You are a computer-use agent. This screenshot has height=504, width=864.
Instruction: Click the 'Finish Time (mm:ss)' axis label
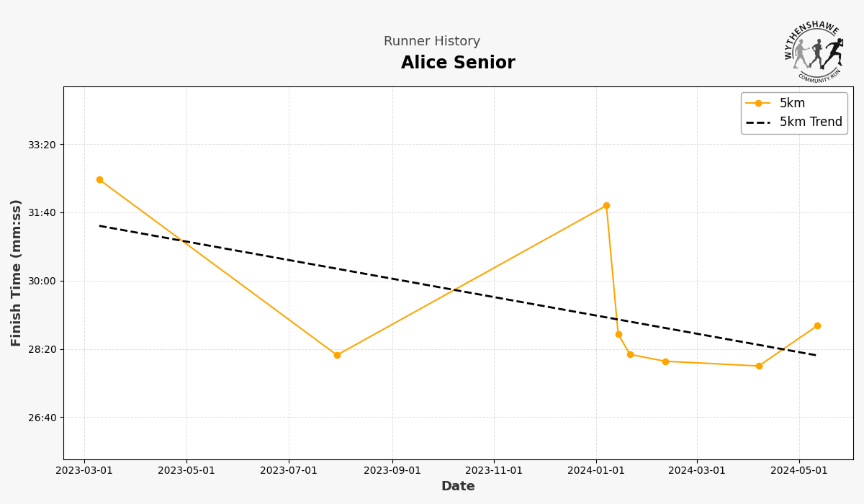pos(17,273)
